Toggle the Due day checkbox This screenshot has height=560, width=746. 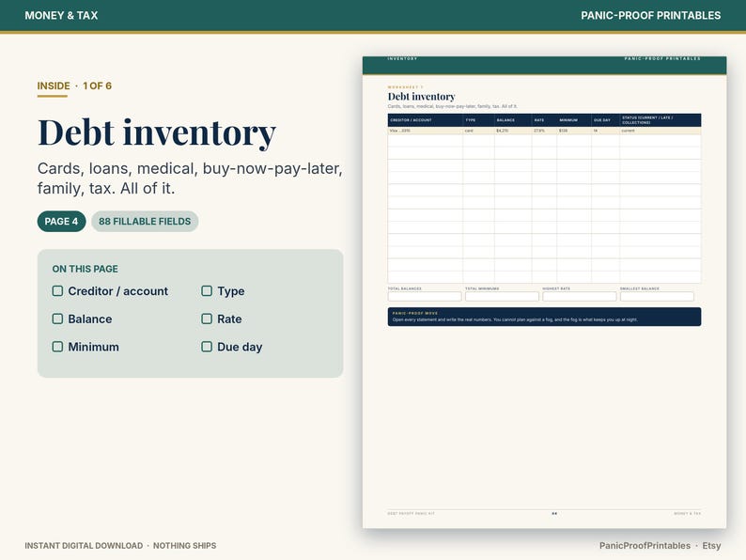pos(207,347)
